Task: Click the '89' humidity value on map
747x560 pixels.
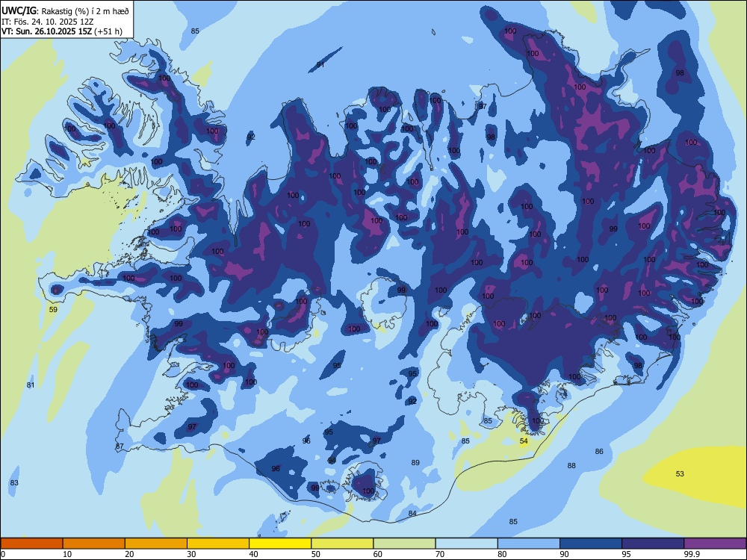Action: tap(415, 462)
